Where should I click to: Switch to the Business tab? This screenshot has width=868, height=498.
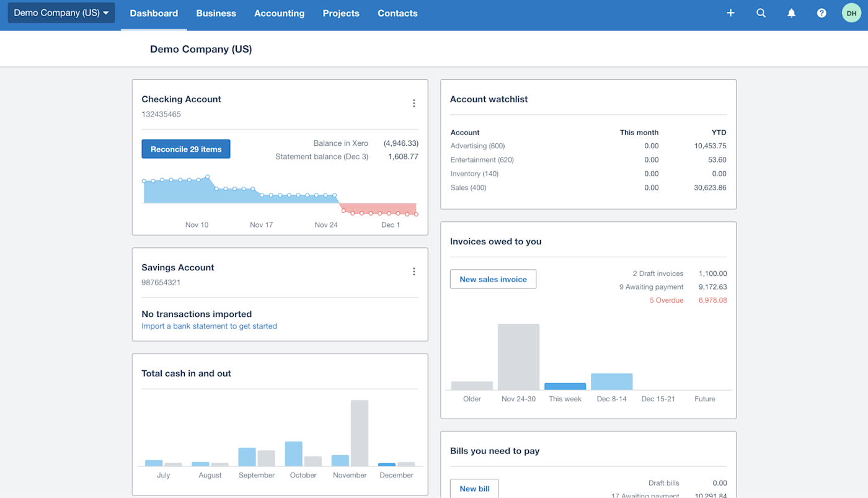pyautogui.click(x=216, y=13)
